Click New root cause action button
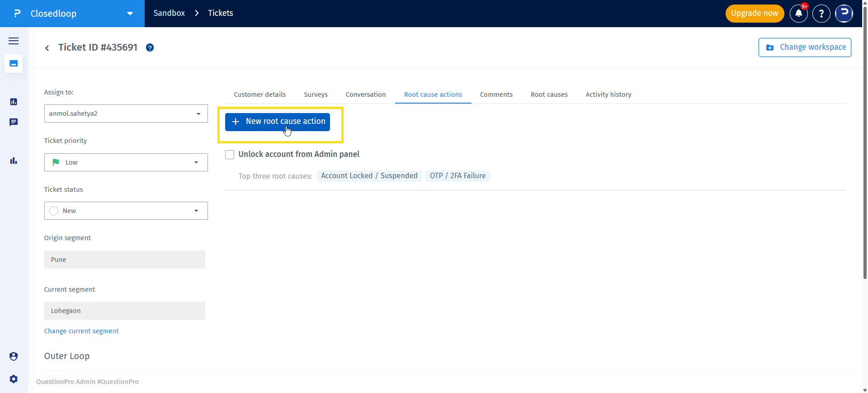The height and width of the screenshot is (393, 868). pyautogui.click(x=278, y=122)
